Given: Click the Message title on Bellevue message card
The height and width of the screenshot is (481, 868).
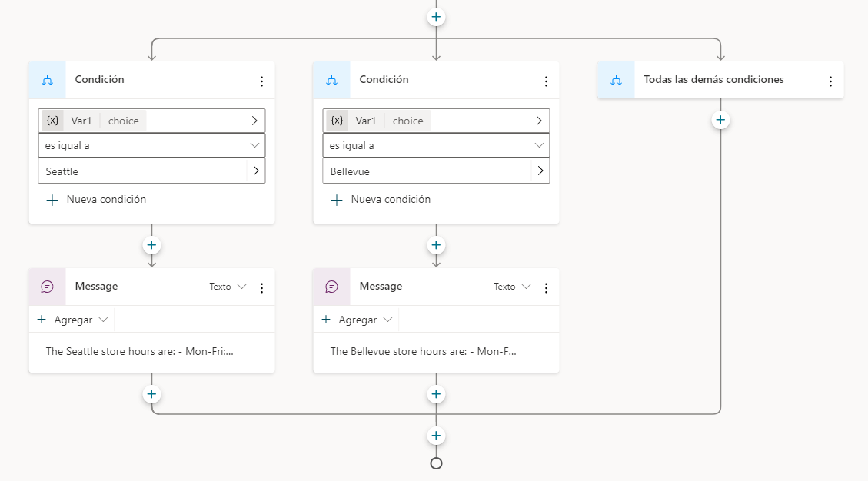Looking at the screenshot, I should [381, 286].
